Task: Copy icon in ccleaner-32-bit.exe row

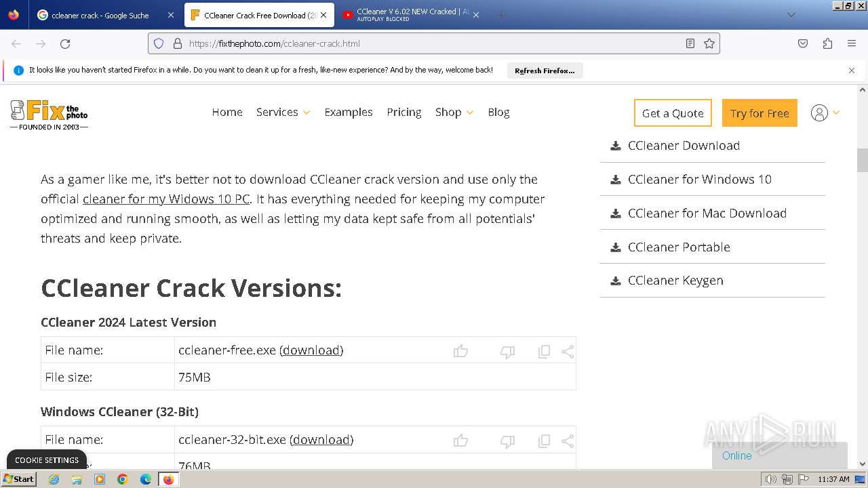Action: (544, 441)
